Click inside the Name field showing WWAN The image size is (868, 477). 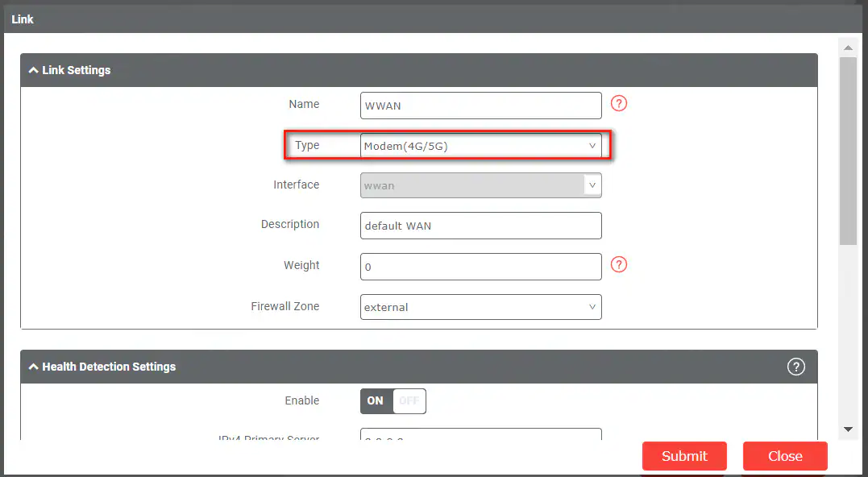tap(480, 105)
